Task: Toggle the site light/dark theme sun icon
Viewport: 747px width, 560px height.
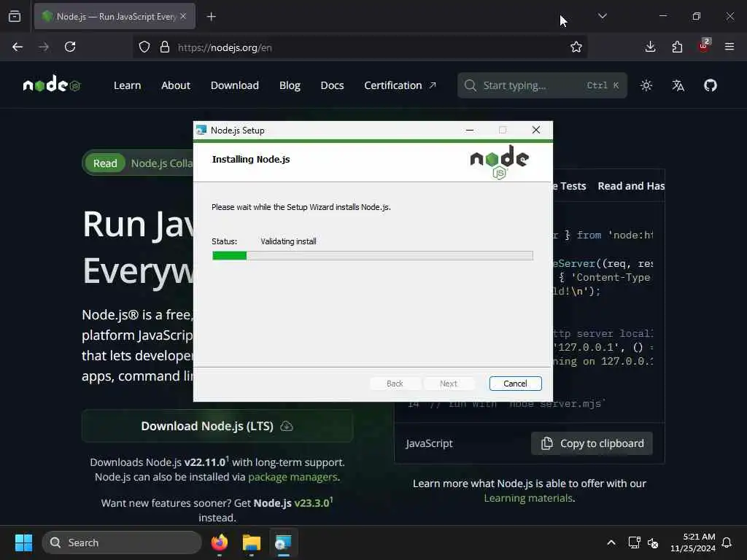Action: pyautogui.click(x=646, y=85)
